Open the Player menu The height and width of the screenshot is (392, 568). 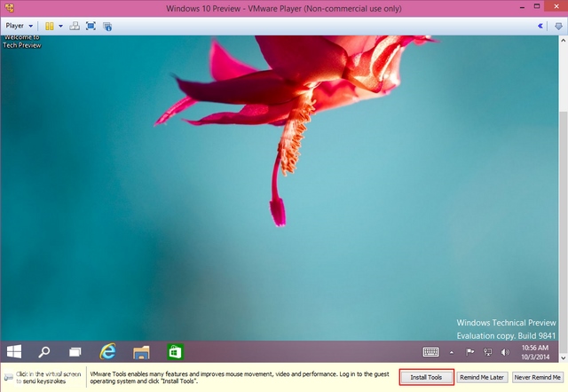point(19,26)
